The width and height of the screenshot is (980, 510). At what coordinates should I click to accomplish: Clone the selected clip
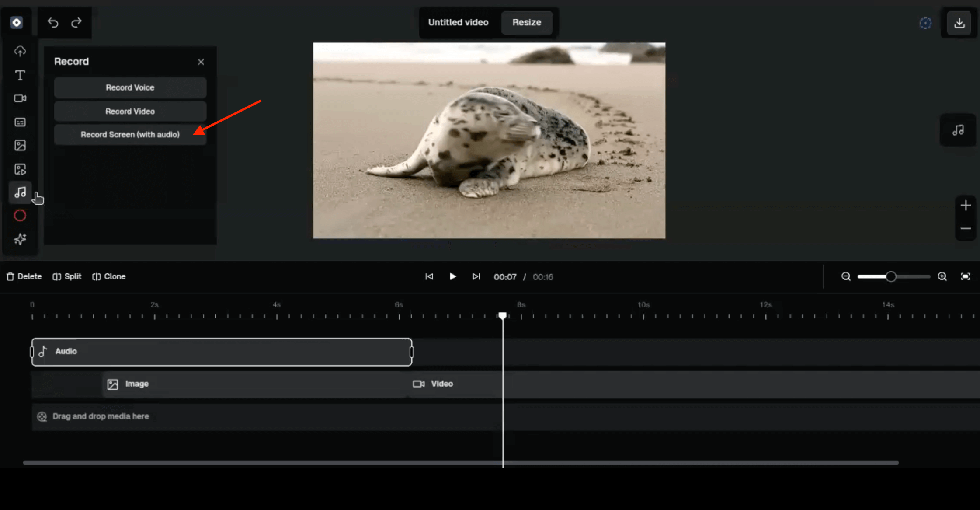pyautogui.click(x=109, y=276)
